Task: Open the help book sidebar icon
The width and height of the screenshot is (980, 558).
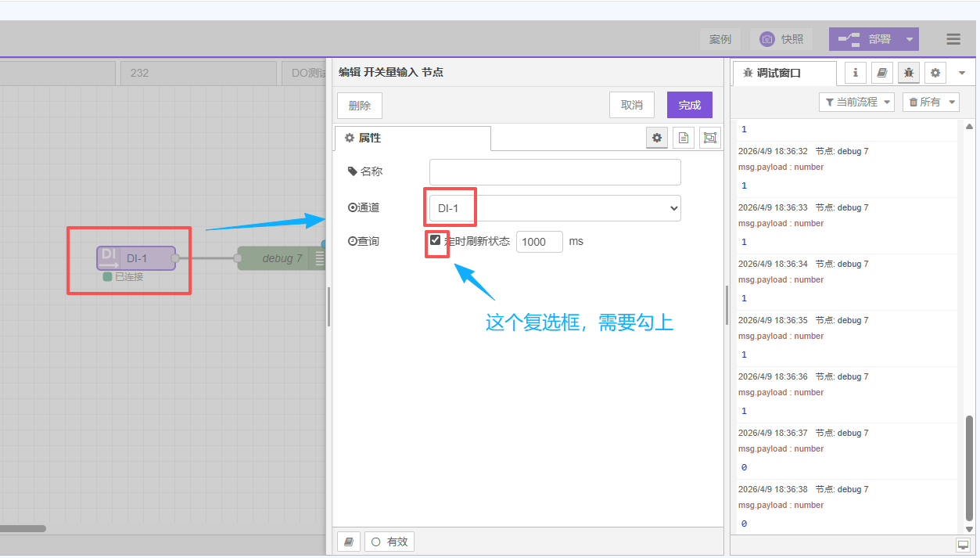Action: point(881,73)
